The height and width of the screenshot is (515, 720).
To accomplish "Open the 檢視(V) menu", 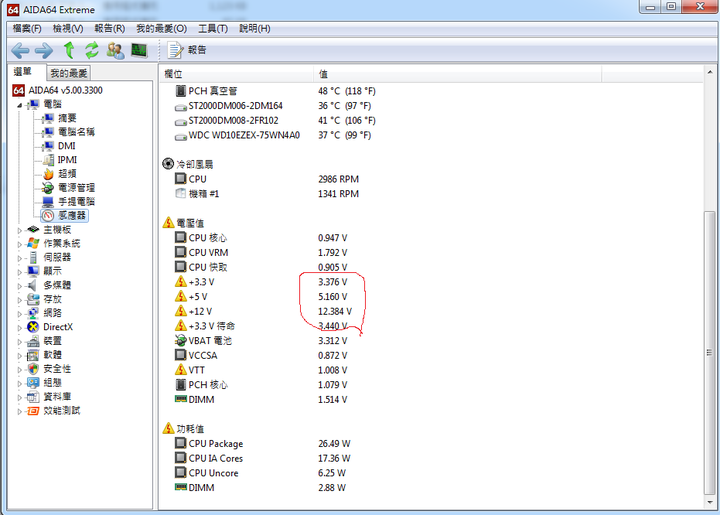I will [68, 28].
